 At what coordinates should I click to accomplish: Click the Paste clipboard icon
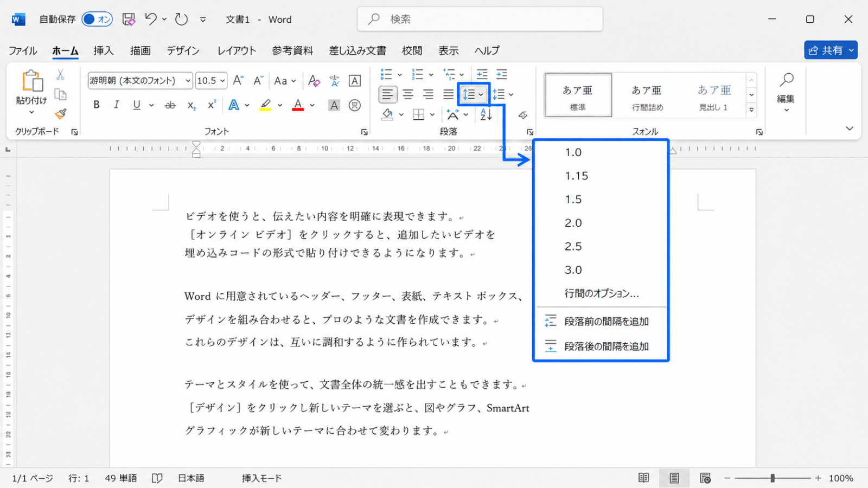pos(31,81)
